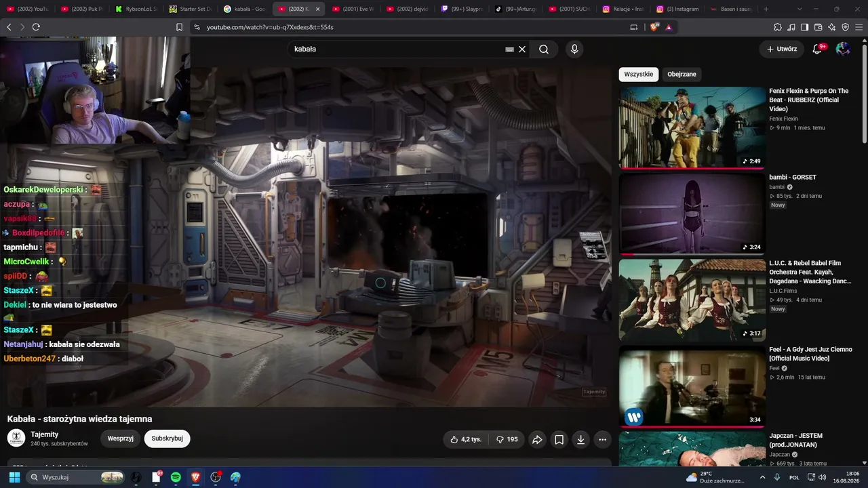
Task: Go back using the browser back arrow
Action: tap(9, 27)
